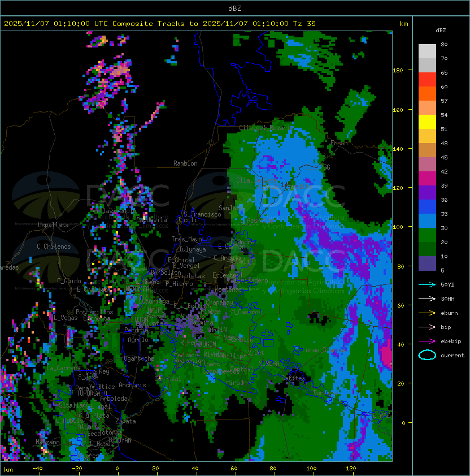The width and height of the screenshot is (470, 476).
Task: Click the cyan ellipse 'current' symbol
Action: point(427,355)
